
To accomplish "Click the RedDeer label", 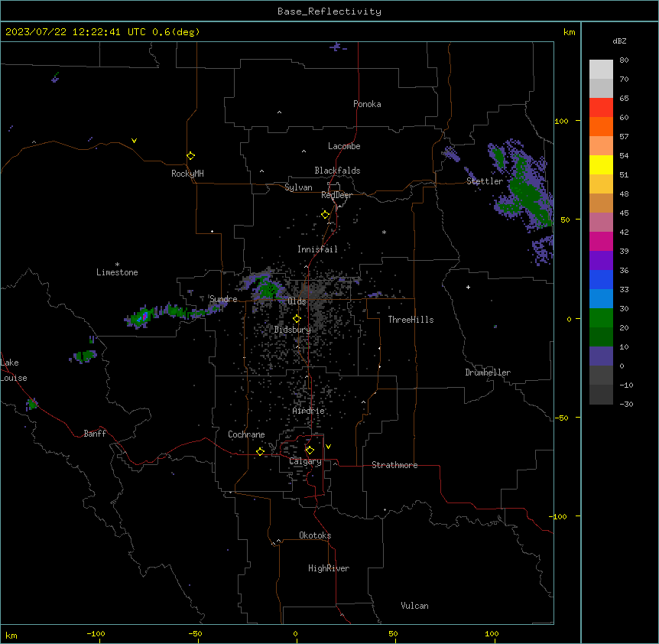I will tap(336, 195).
